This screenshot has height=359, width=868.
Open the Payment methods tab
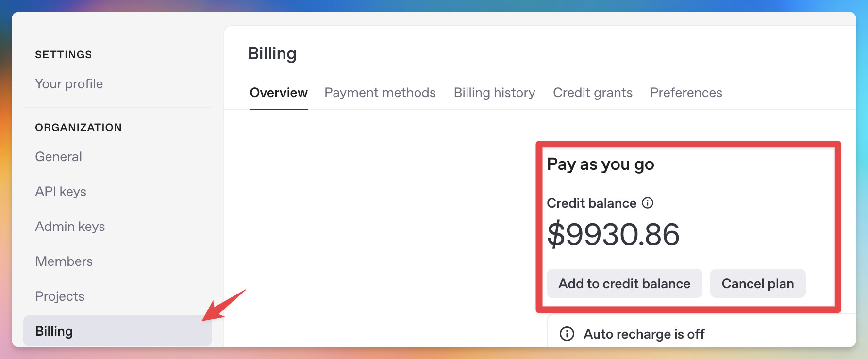pyautogui.click(x=380, y=93)
